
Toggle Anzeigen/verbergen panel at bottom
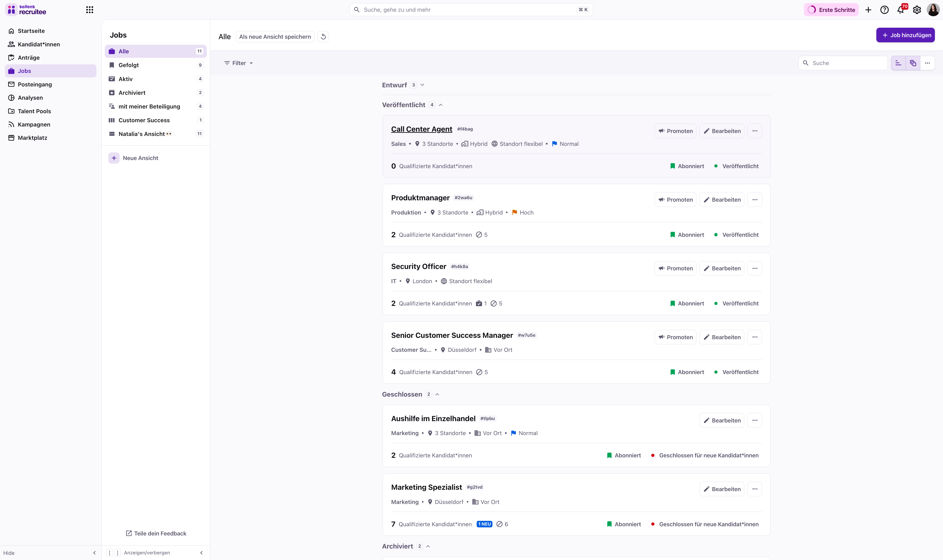tap(146, 552)
